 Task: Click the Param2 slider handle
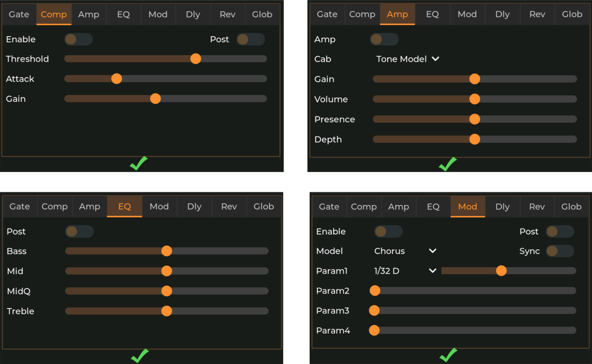pyautogui.click(x=375, y=291)
